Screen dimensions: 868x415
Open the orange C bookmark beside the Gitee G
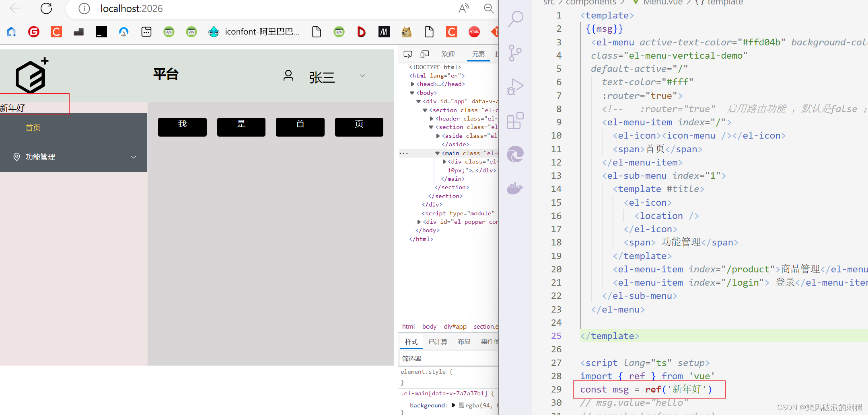point(56,32)
